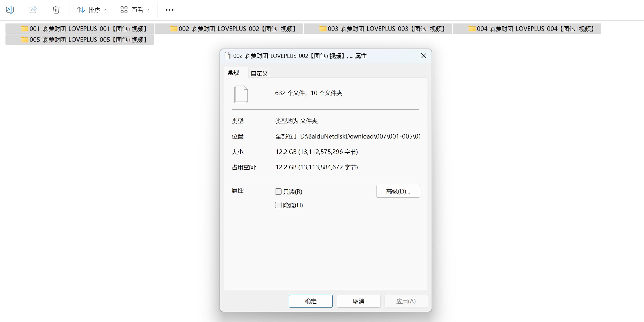Click the Share icon in toolbar
This screenshot has height=322, width=644.
(x=33, y=10)
